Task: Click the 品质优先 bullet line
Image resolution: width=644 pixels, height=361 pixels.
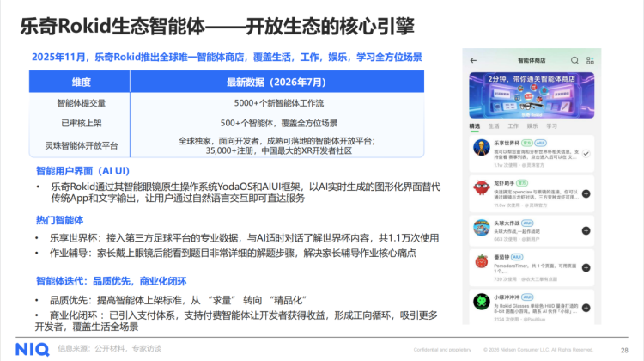Action: [x=179, y=300]
